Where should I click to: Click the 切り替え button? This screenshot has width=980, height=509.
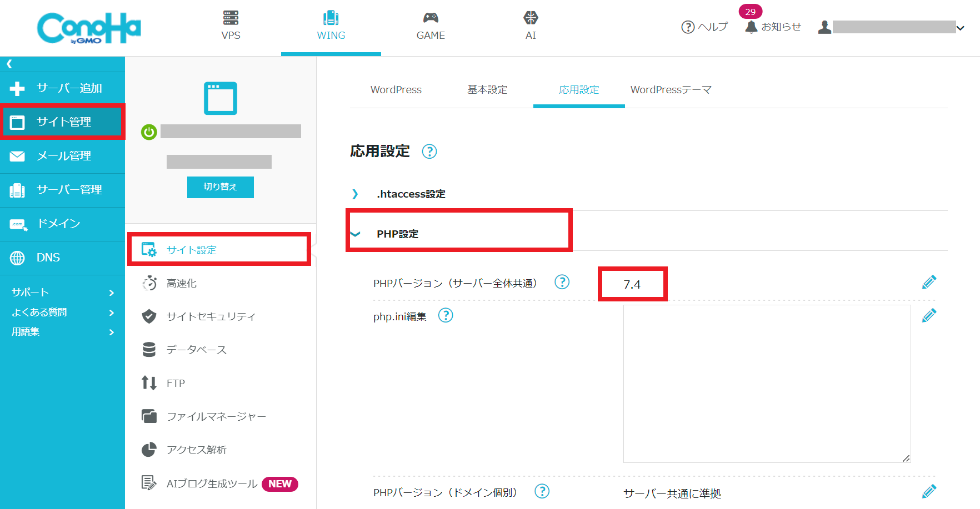point(221,187)
